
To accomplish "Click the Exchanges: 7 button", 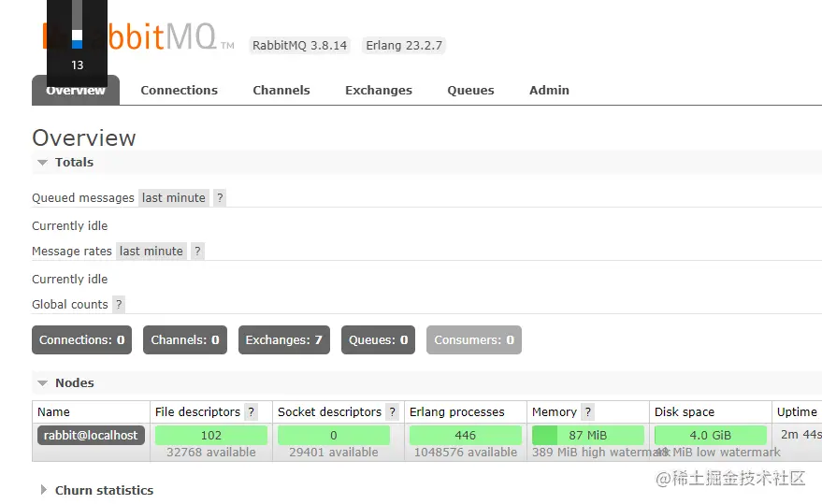I will click(x=284, y=339).
